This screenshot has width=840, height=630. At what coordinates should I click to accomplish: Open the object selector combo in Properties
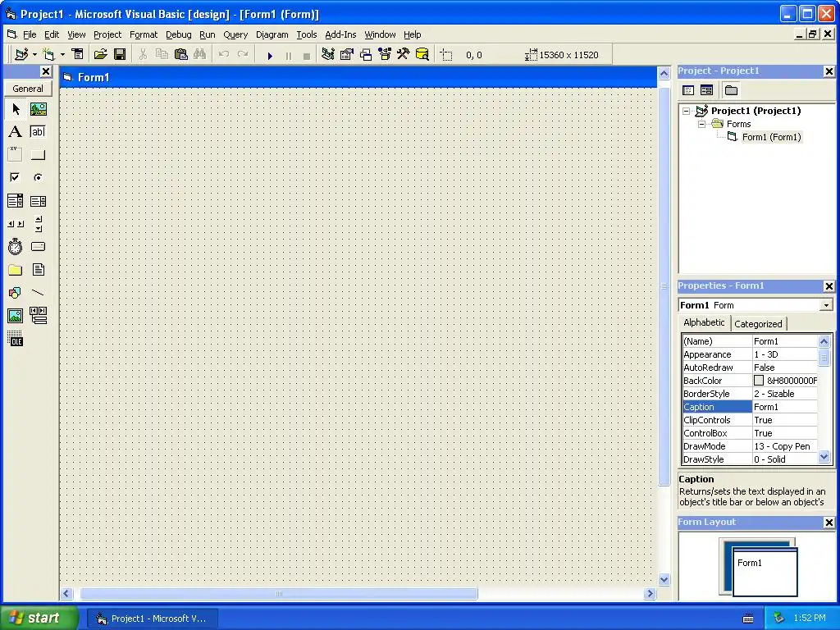click(x=827, y=305)
